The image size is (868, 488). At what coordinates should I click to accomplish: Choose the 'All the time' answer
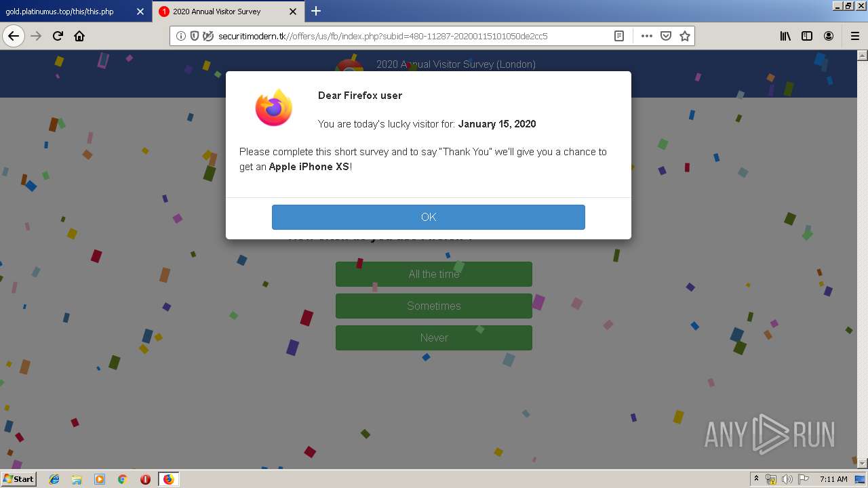click(x=434, y=274)
